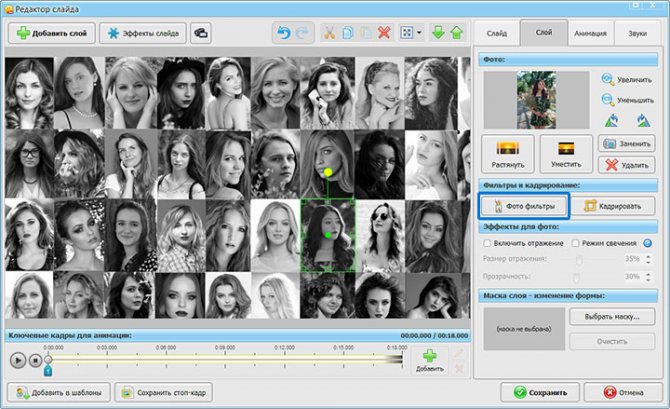Image resolution: width=670 pixels, height=409 pixels.
Task: Select the green-framed photo in the collage
Action: click(326, 235)
